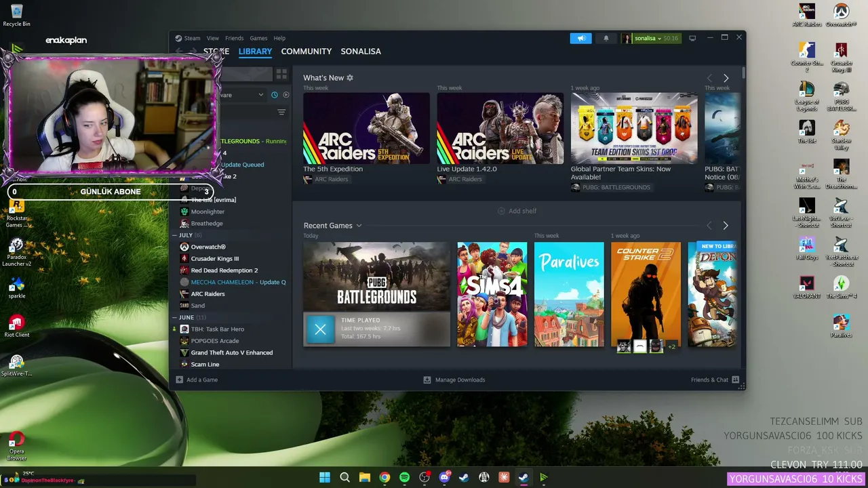The width and height of the screenshot is (868, 488).
Task: Select Sand in the library list
Action: pos(197,306)
